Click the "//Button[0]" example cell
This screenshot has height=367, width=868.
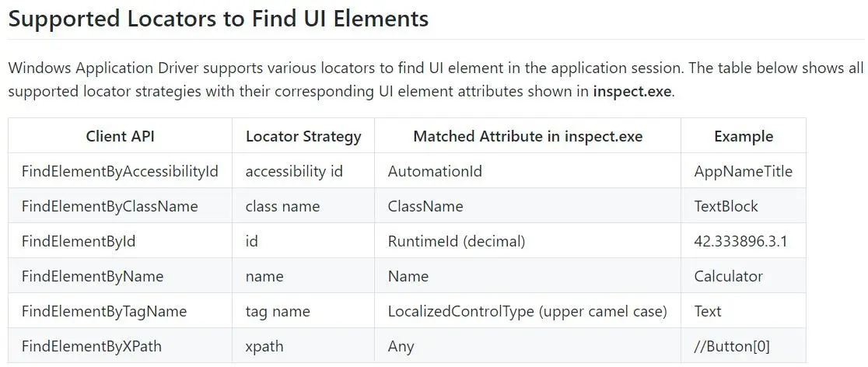732,346
